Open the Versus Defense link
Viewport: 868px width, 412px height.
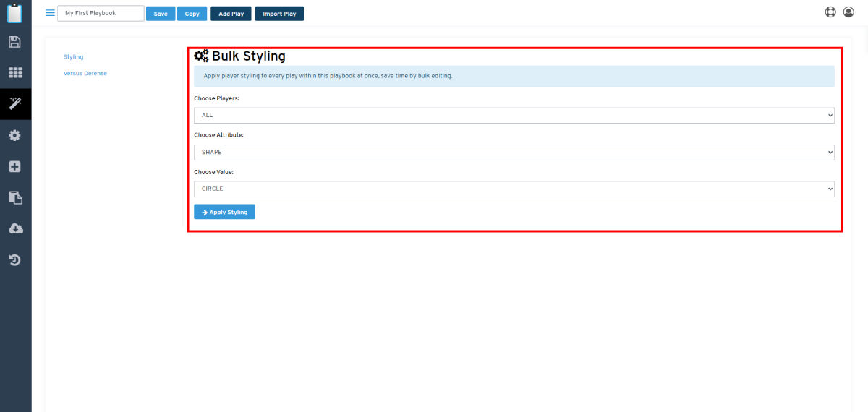[x=85, y=73]
